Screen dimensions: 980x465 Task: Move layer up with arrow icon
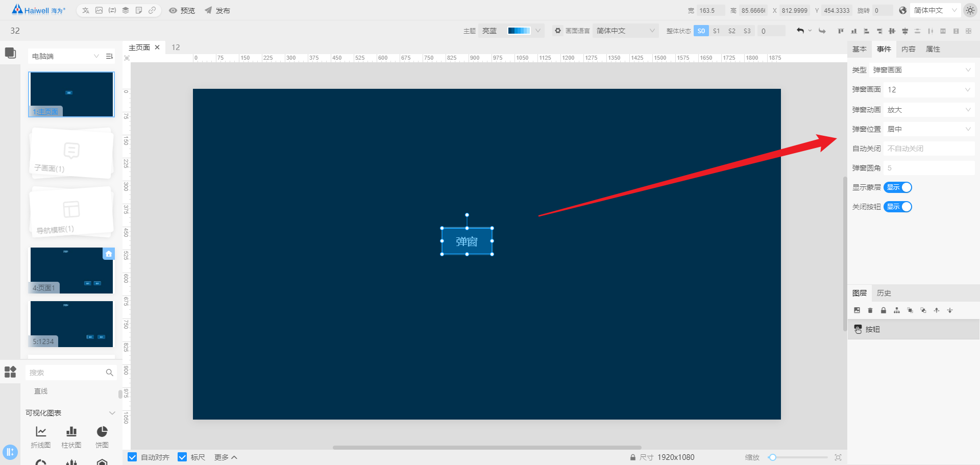(937, 310)
